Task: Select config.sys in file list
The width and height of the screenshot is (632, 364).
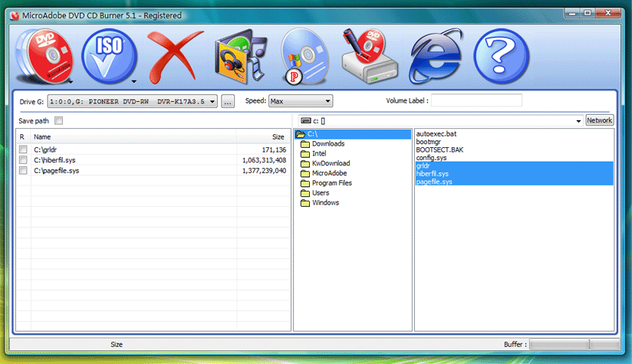Action: click(431, 158)
